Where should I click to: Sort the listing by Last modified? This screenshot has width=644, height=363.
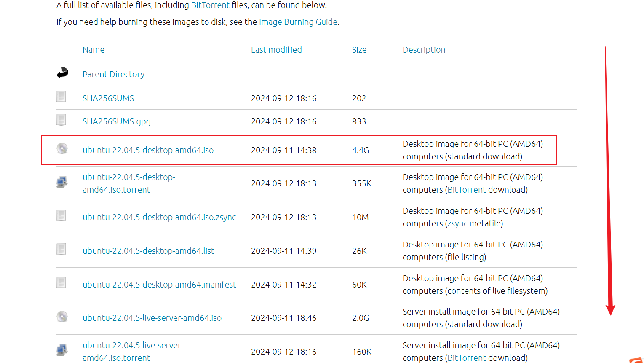276,50
